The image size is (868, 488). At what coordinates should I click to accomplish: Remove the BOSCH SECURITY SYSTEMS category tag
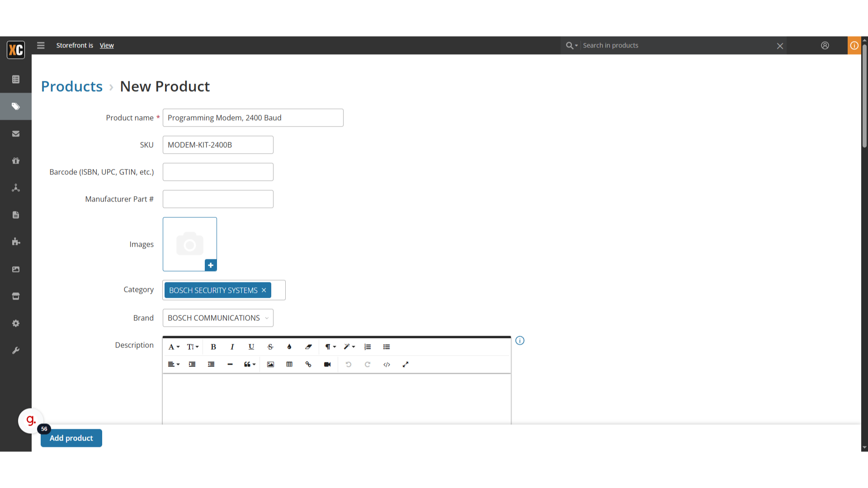coord(264,291)
